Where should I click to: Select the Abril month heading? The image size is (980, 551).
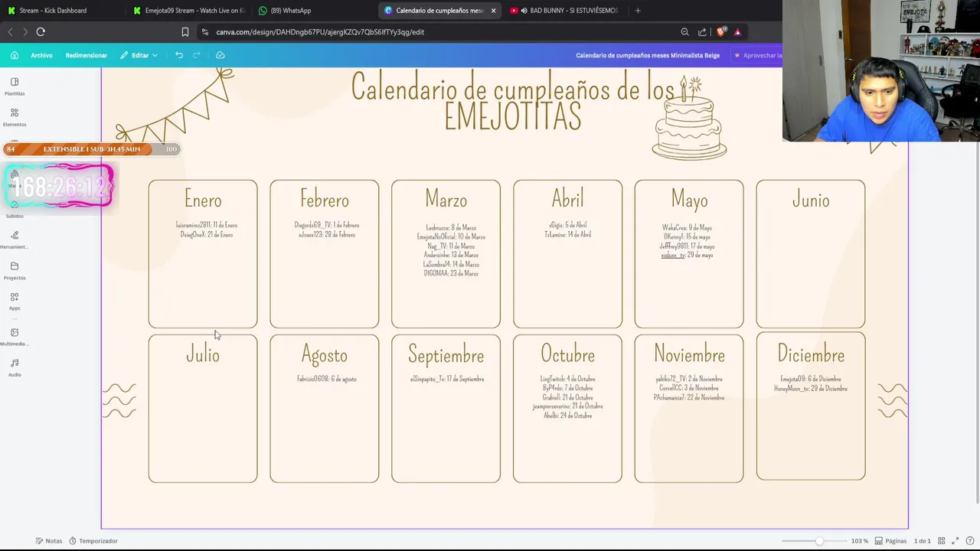point(567,199)
